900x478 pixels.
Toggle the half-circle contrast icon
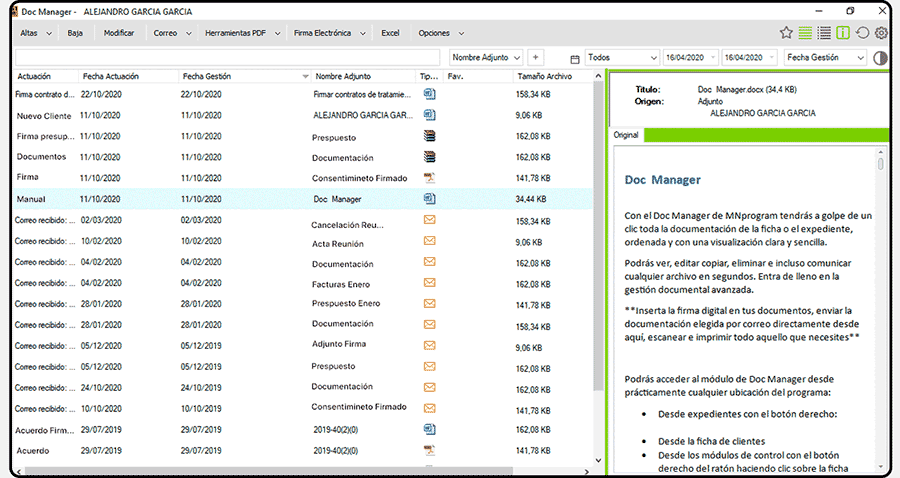(879, 58)
